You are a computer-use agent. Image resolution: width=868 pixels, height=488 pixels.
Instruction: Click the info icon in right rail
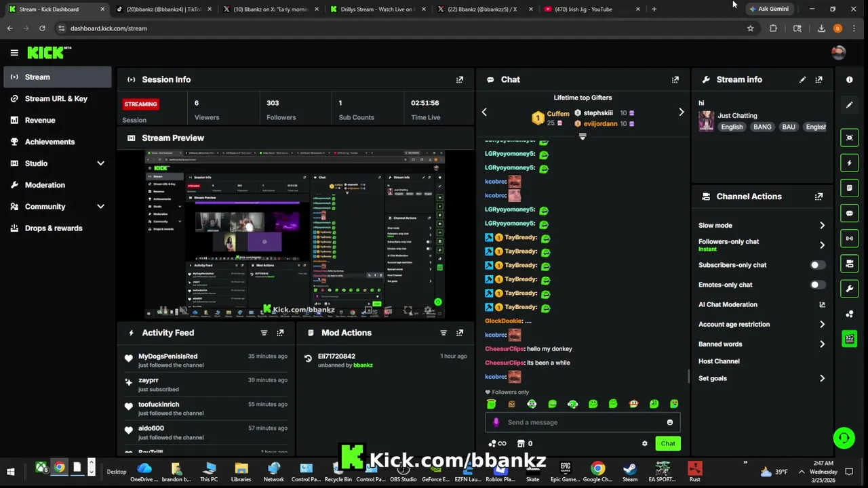coord(850,79)
